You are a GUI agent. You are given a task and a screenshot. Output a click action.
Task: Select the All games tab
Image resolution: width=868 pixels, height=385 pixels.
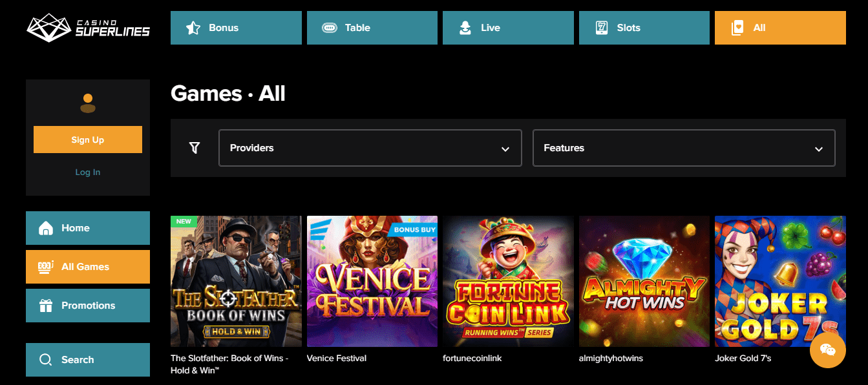point(779,28)
